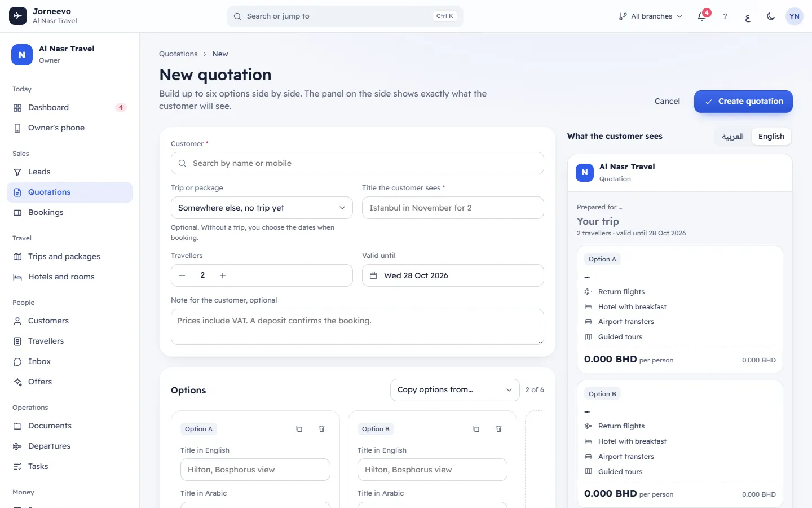Delete Option A with trash icon
Screen dimensions: 812x508
pyautogui.click(x=322, y=429)
